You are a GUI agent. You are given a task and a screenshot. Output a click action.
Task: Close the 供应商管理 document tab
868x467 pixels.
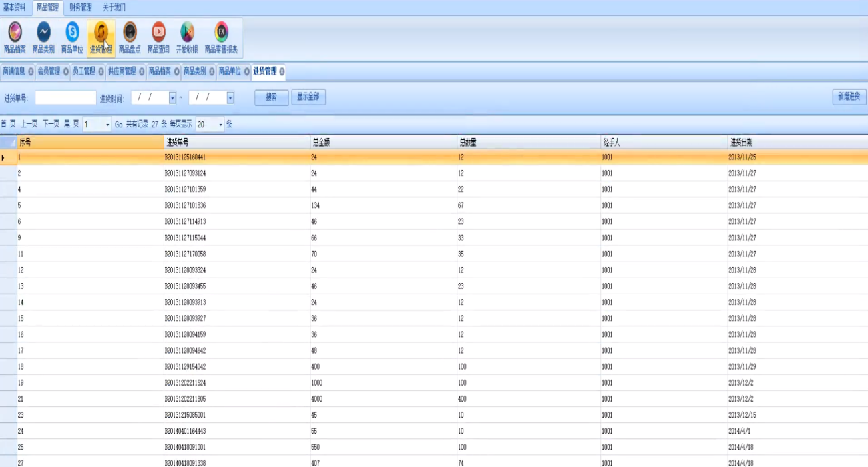(x=142, y=71)
